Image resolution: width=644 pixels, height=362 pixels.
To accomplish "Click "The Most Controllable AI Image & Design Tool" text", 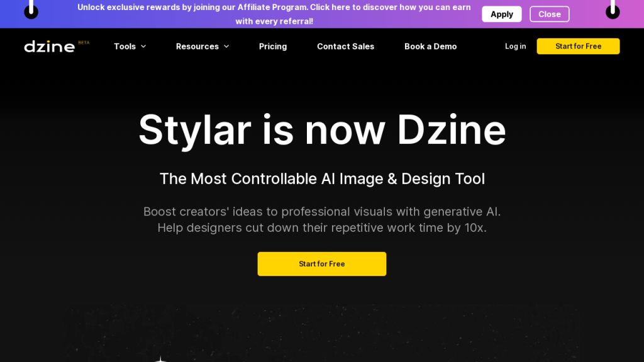I will [322, 178].
